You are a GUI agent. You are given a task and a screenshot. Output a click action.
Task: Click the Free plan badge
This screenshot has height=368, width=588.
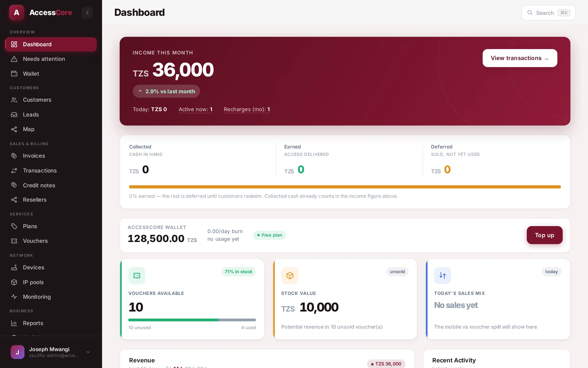(269, 235)
